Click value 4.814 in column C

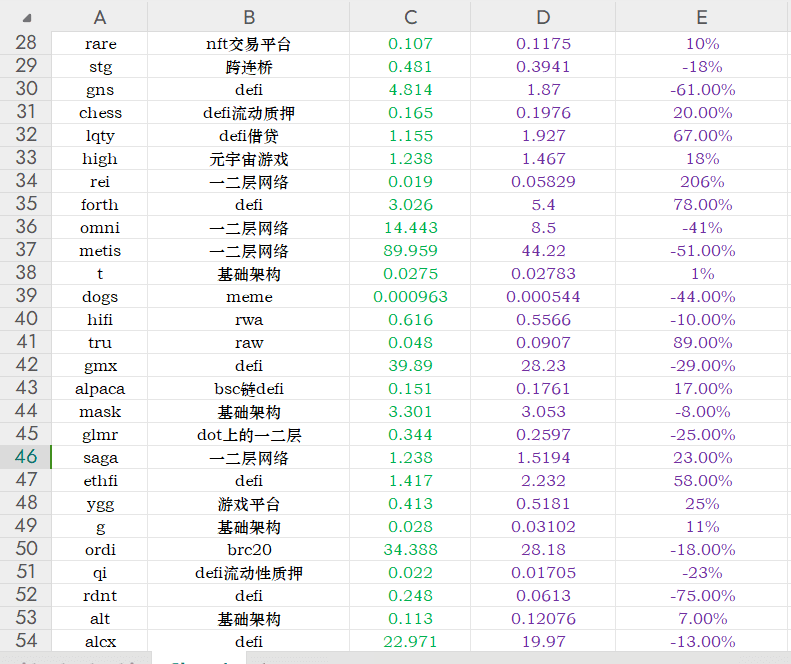pyautogui.click(x=410, y=89)
